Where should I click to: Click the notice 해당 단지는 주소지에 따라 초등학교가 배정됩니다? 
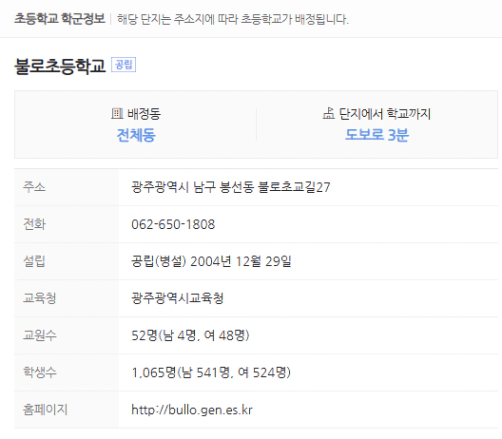tap(233, 19)
